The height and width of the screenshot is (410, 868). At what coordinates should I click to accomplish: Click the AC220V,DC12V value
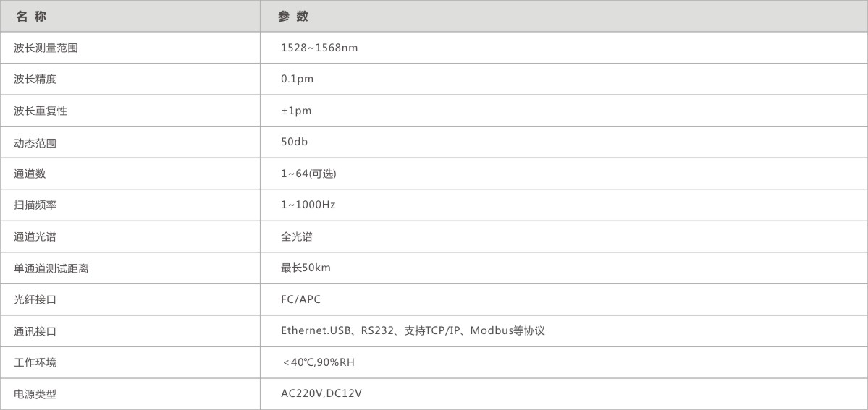(x=321, y=394)
